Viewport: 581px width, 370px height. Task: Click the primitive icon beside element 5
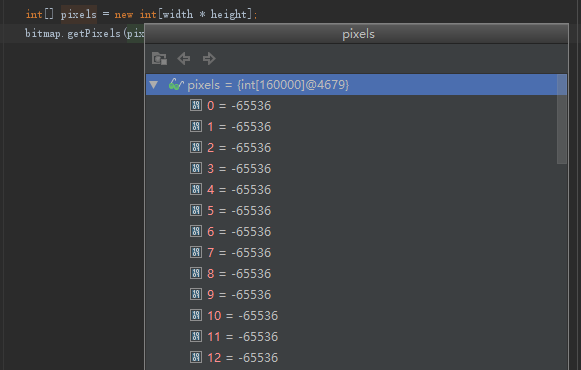[196, 210]
